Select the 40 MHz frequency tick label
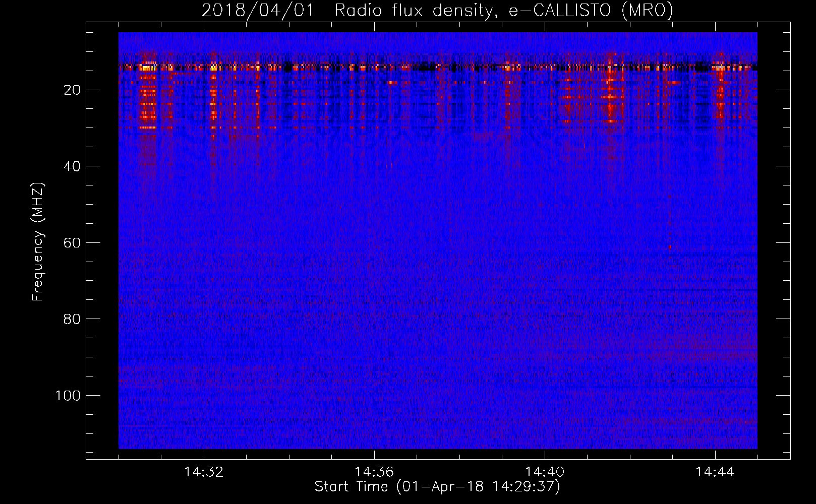 (72, 166)
